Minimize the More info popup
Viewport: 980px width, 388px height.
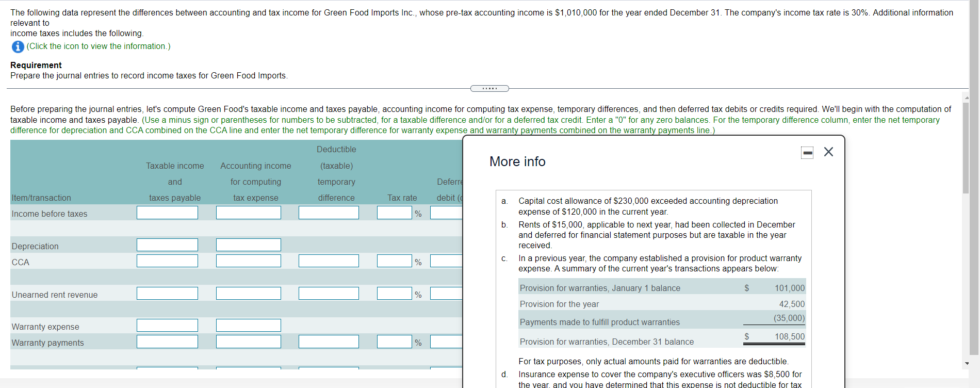[807, 152]
